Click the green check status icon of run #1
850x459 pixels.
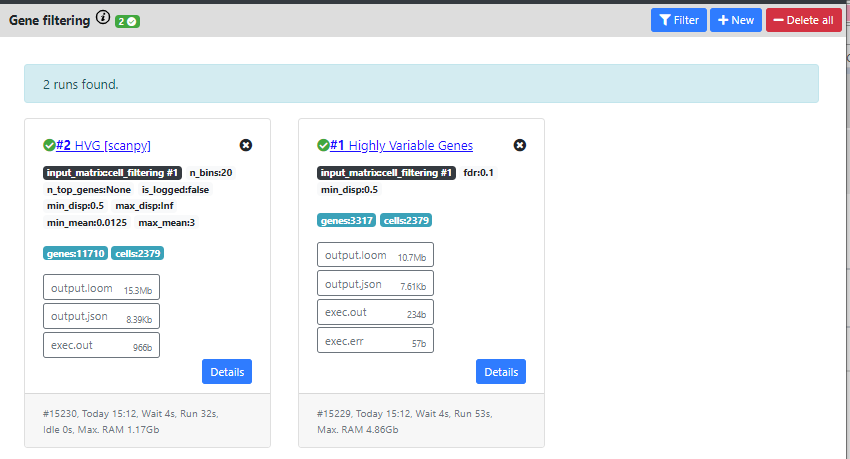323,145
